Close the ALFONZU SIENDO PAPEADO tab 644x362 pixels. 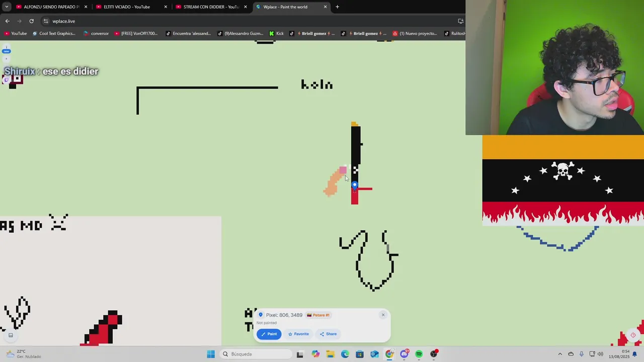[x=86, y=7]
